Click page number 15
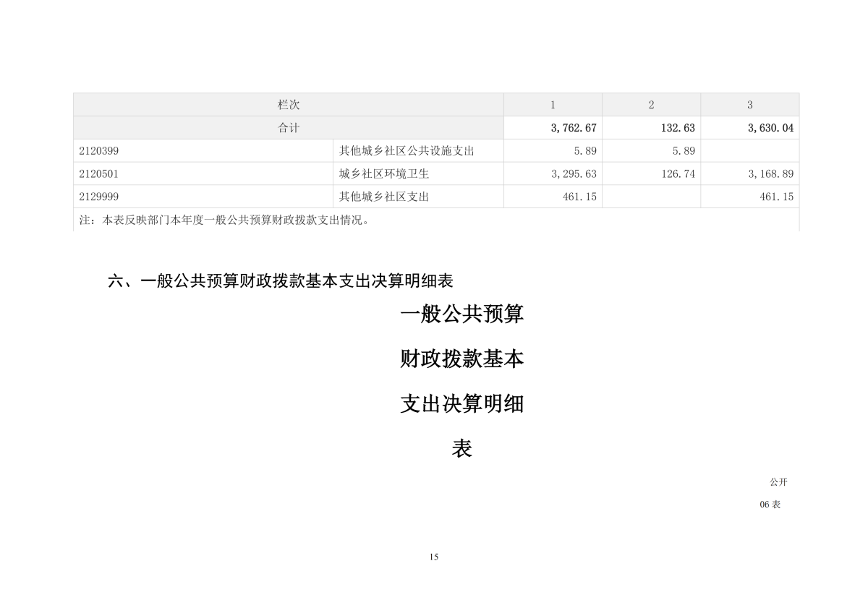The height and width of the screenshot is (613, 868). tap(434, 557)
